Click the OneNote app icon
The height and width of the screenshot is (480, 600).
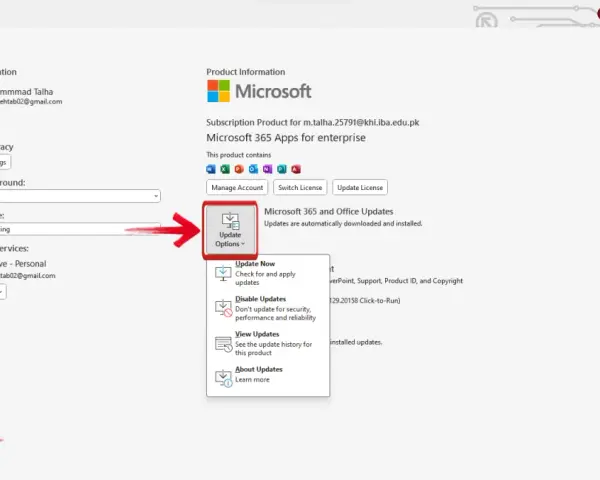pos(267,169)
